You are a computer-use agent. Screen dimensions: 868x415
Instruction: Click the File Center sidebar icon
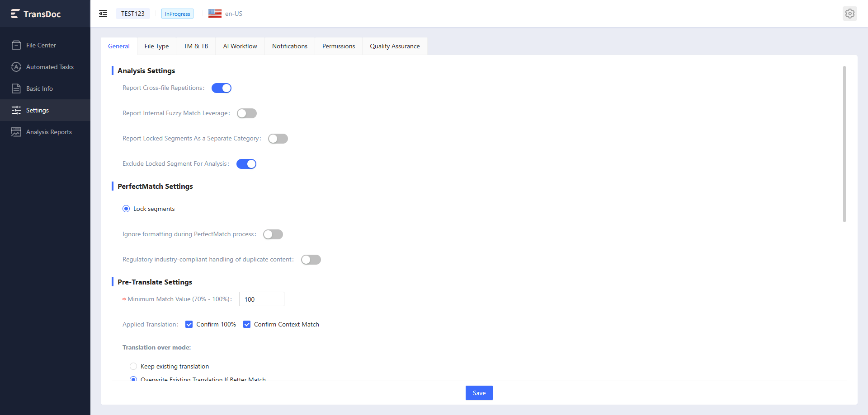pyautogui.click(x=16, y=45)
